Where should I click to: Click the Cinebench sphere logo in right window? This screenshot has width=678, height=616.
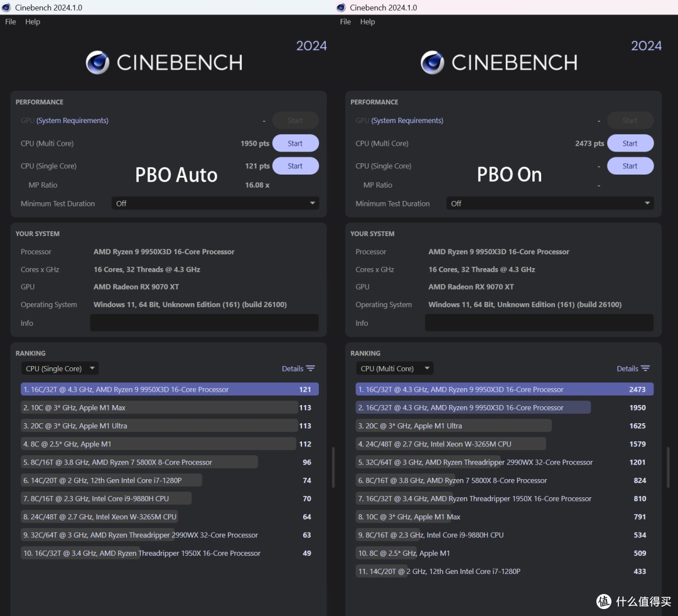coord(433,62)
